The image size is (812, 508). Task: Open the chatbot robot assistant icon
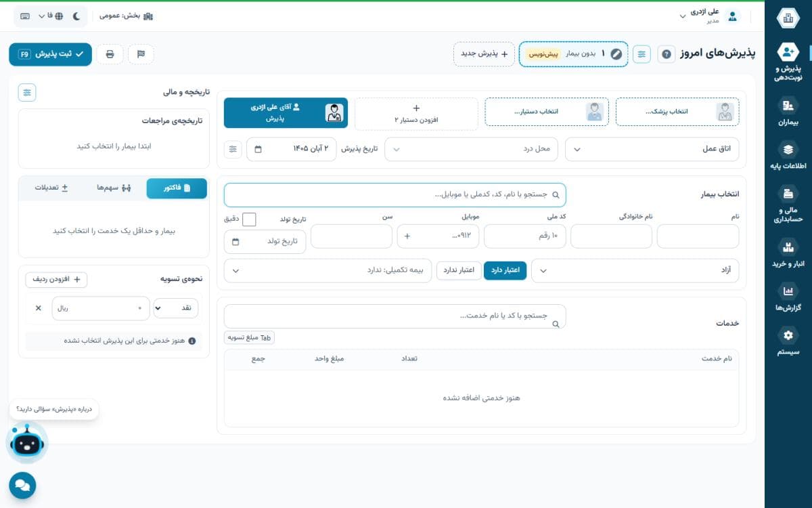[x=27, y=443]
